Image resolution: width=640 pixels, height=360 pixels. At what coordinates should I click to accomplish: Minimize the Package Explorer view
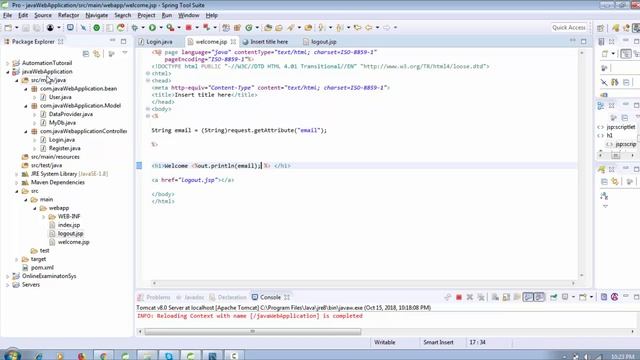coord(113,41)
